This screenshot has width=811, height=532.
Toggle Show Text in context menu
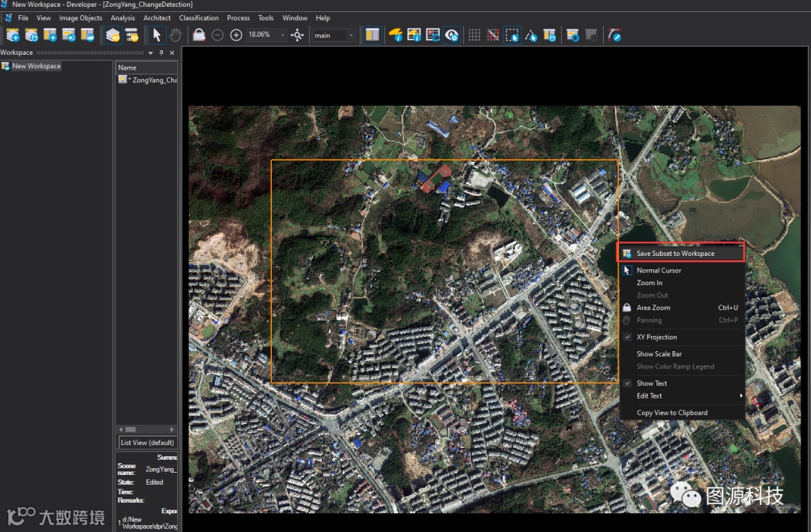pos(652,383)
